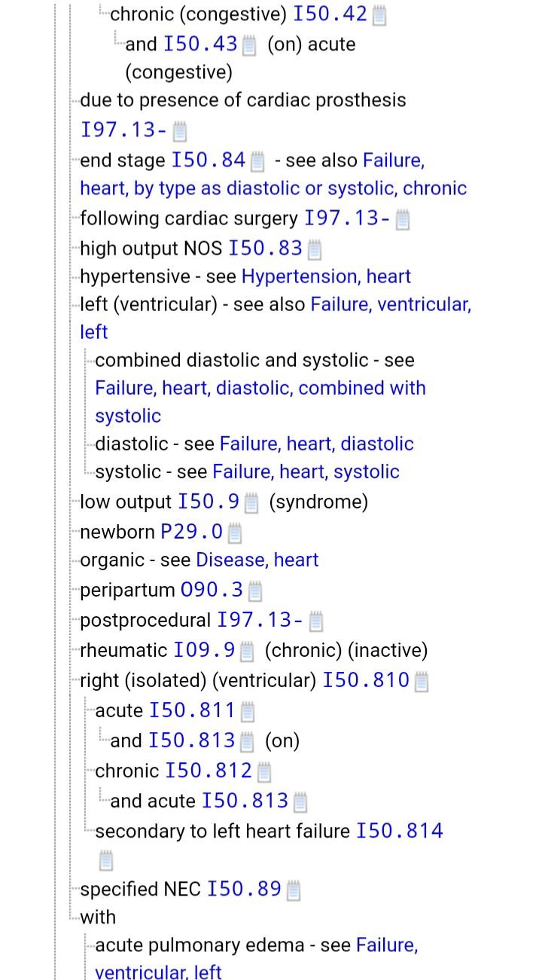Click the I97.13- code after postprocedural

[x=260, y=620]
